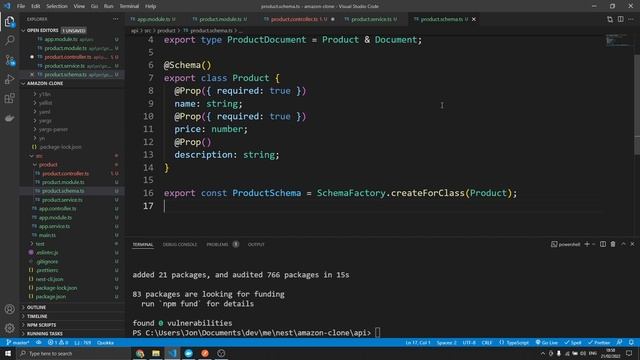The image size is (640, 360).
Task: Click the editor split layout icon
Action: [620, 19]
